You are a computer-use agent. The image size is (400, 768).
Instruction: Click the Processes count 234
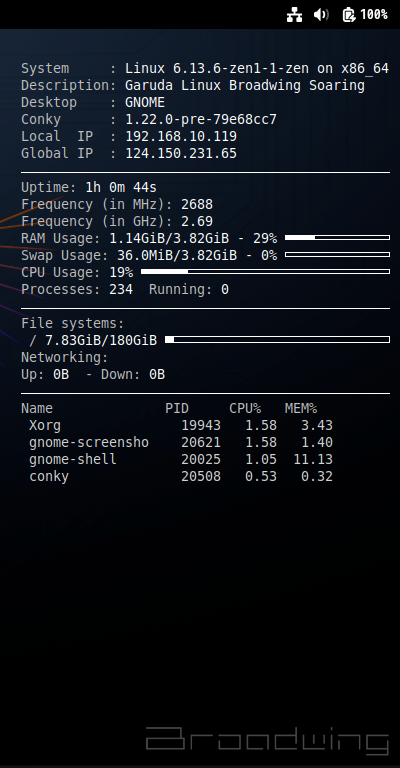121,289
